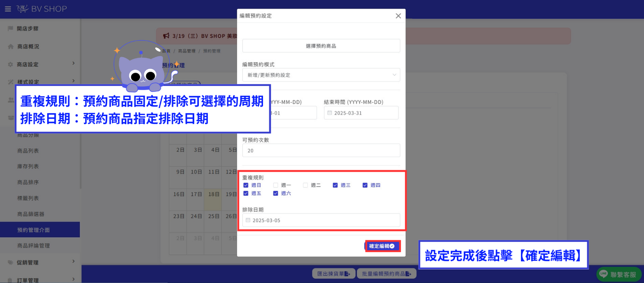Uncheck the 週四 checkbox
644x283 pixels.
[365, 185]
